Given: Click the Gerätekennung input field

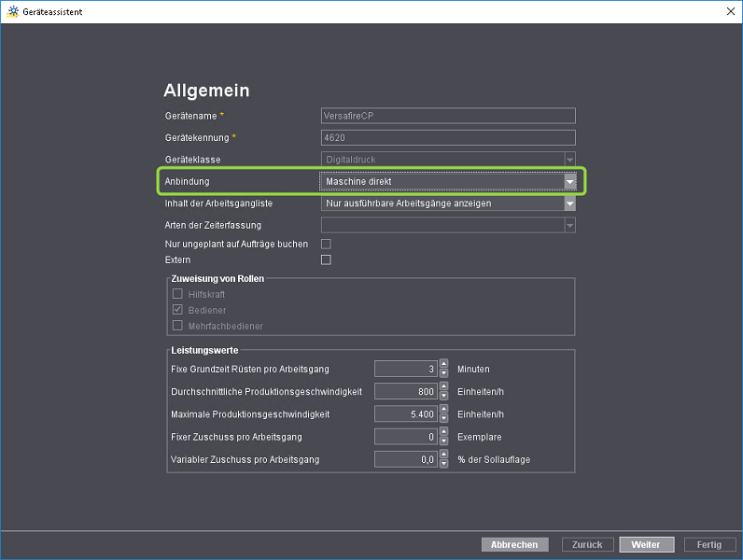Looking at the screenshot, I should pos(448,137).
